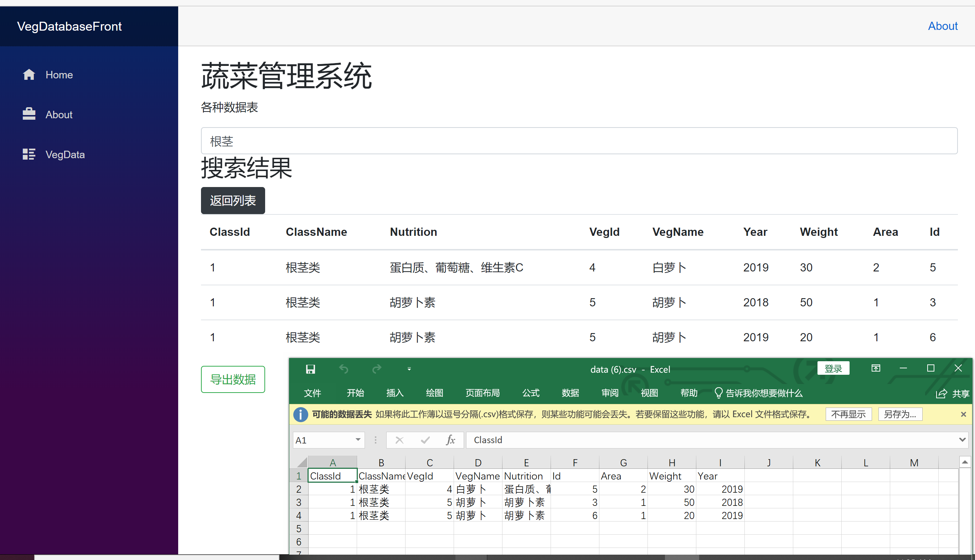The image size is (975, 560).
Task: Click the Undo icon in Excel
Action: point(344,369)
